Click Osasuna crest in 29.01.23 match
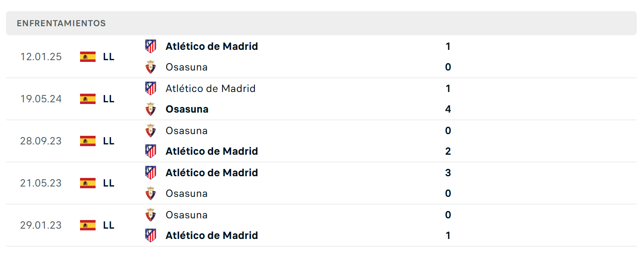The image size is (644, 254). [x=150, y=215]
